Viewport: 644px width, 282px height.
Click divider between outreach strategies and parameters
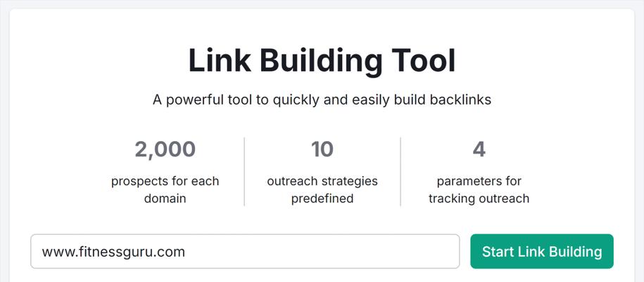tap(400, 172)
